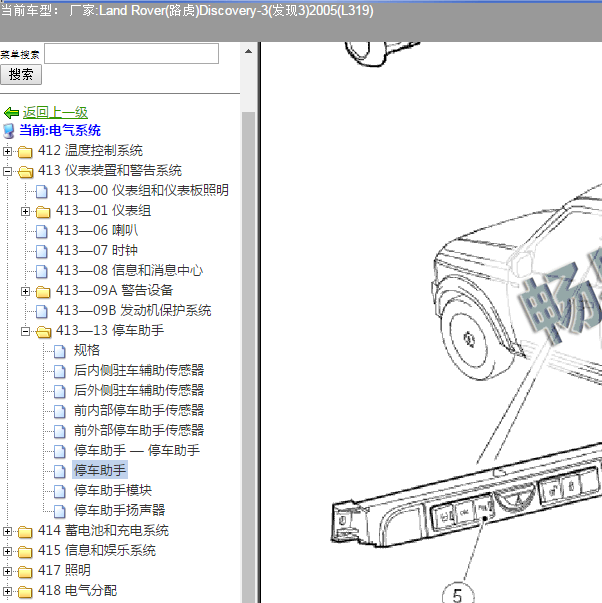
Task: Click callout number 5 in the diagram
Action: (457, 595)
